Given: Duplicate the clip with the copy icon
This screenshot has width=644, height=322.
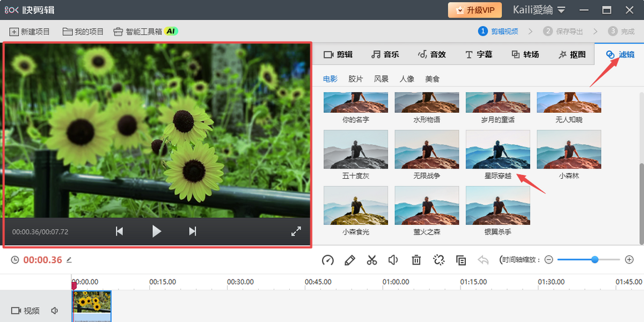Looking at the screenshot, I should click(x=461, y=260).
